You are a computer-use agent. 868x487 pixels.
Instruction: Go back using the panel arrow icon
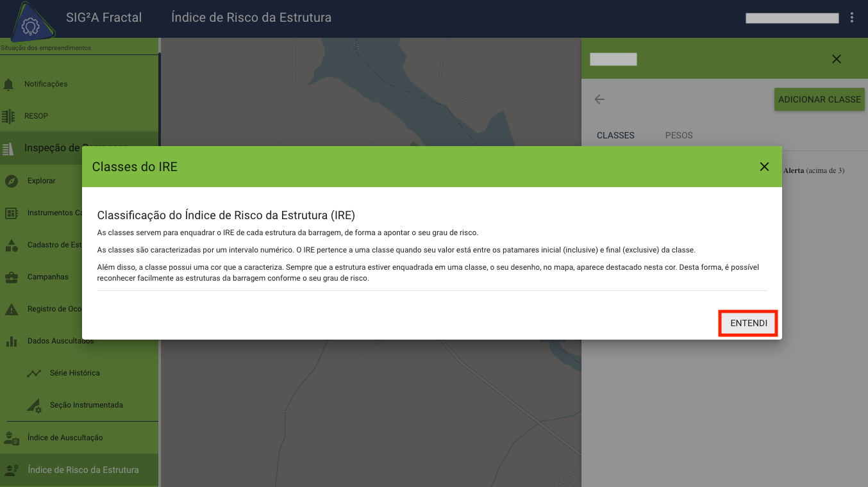point(599,99)
